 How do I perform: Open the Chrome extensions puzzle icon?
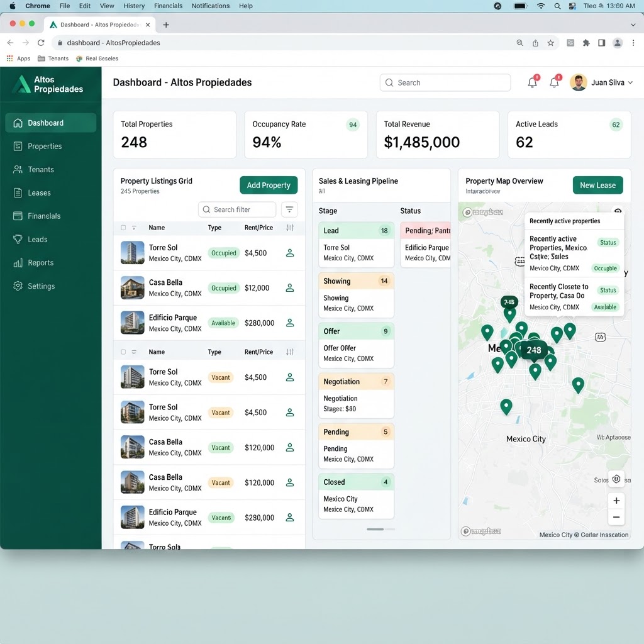[586, 43]
